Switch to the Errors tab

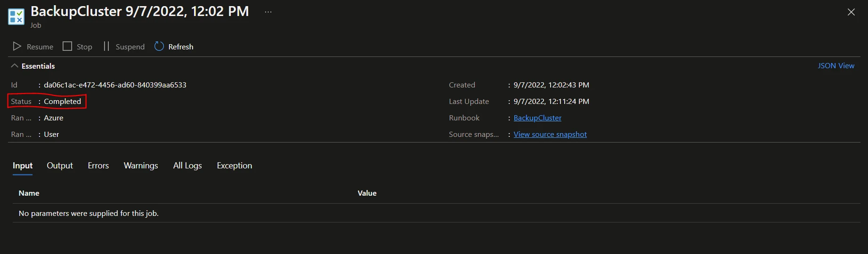pos(98,166)
